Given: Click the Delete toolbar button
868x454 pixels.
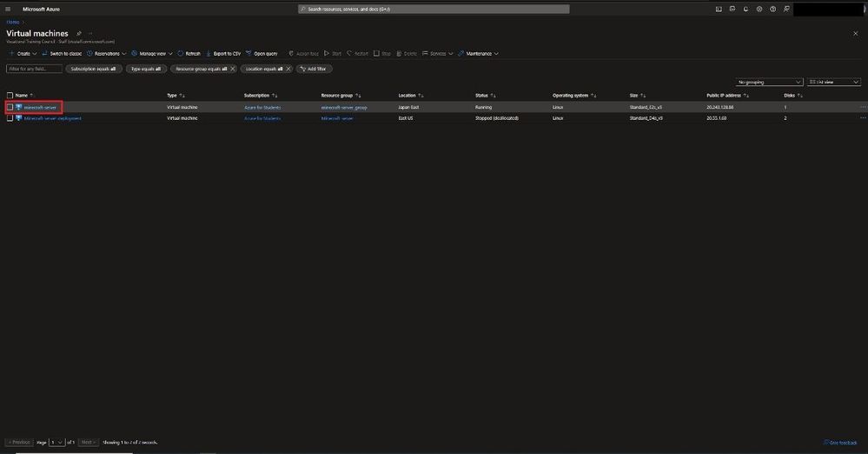Looking at the screenshot, I should pyautogui.click(x=407, y=54).
